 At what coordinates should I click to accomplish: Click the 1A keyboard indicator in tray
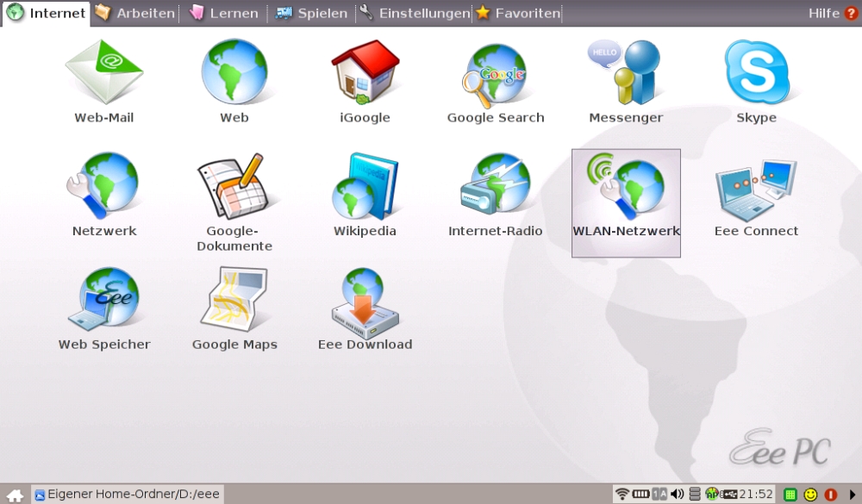[x=659, y=495]
